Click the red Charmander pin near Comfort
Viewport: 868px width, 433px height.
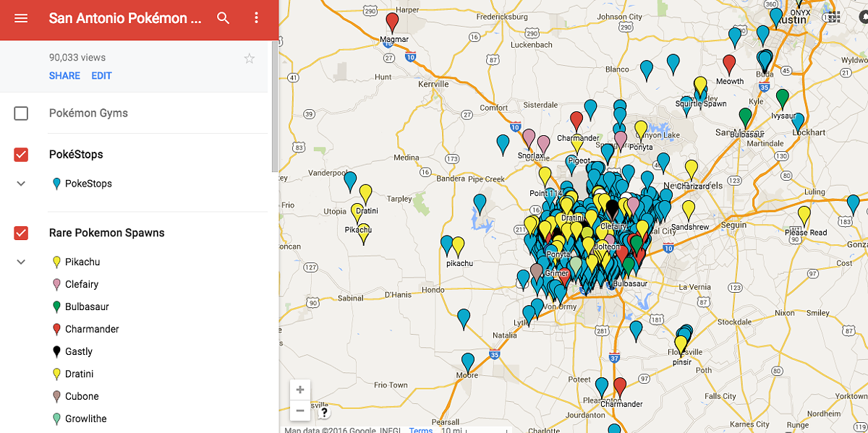tap(576, 121)
